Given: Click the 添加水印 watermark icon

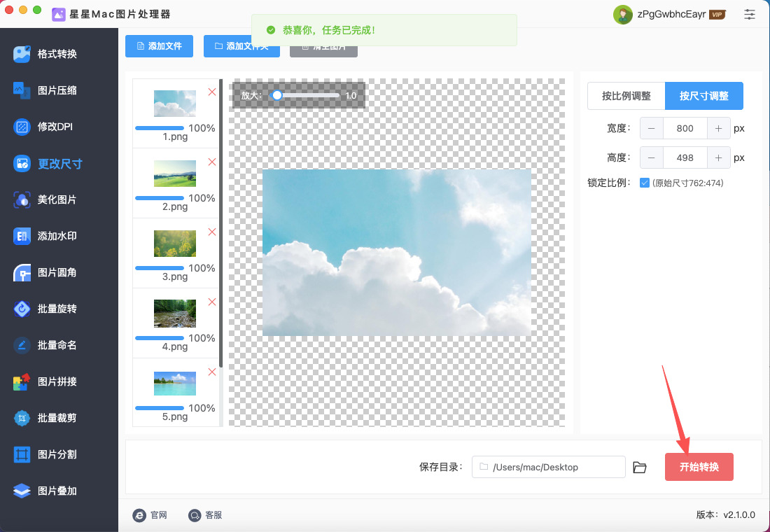Looking at the screenshot, I should coord(22,236).
